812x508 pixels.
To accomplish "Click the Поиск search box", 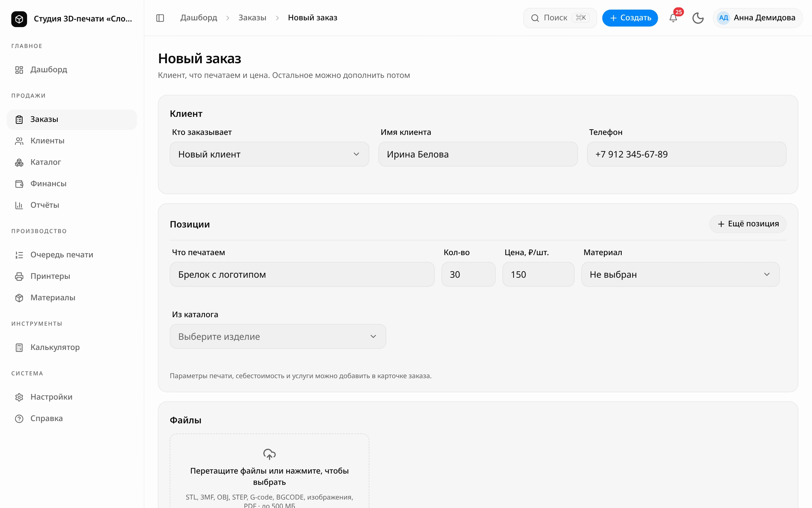I will [560, 18].
